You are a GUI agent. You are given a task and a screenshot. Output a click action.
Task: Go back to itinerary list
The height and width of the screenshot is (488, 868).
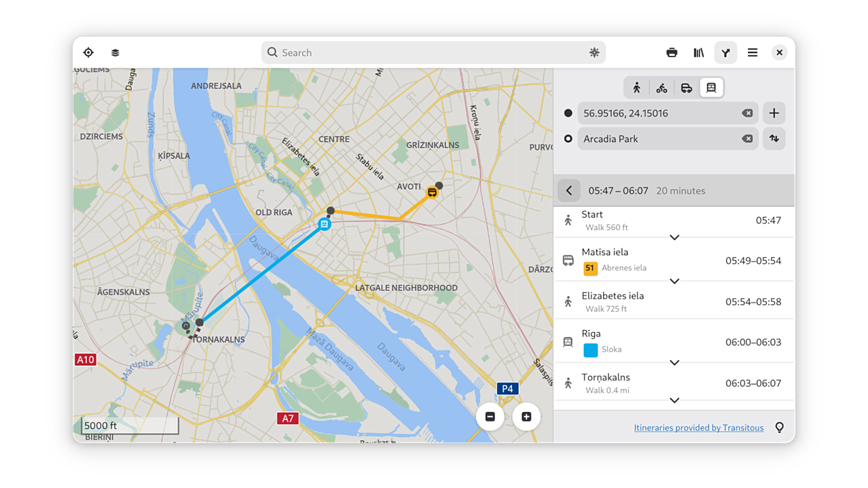pos(569,190)
